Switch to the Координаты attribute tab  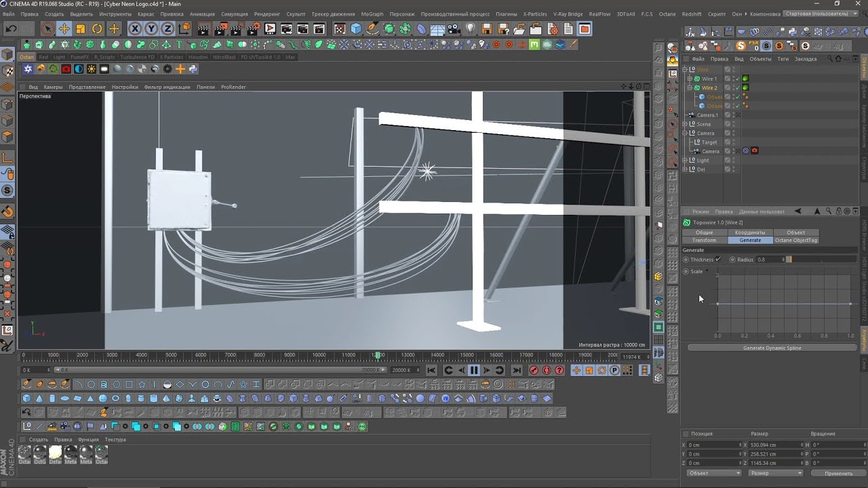pyautogui.click(x=749, y=232)
